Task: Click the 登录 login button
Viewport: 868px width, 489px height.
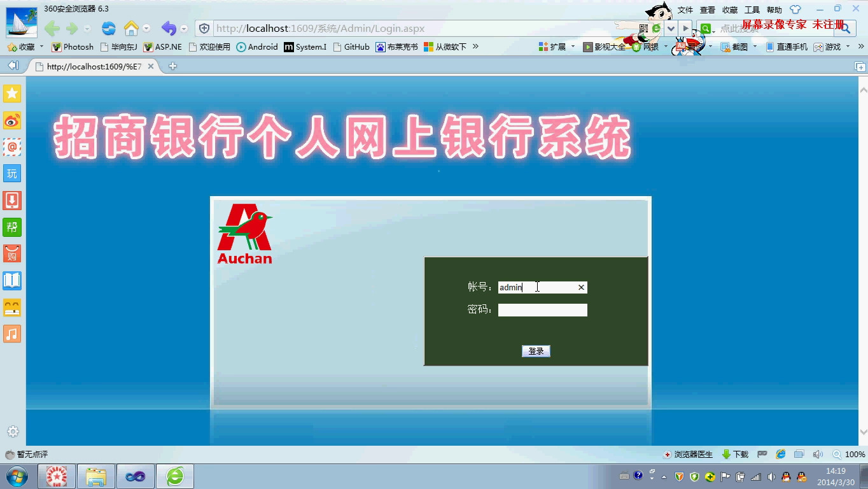Action: [536, 351]
